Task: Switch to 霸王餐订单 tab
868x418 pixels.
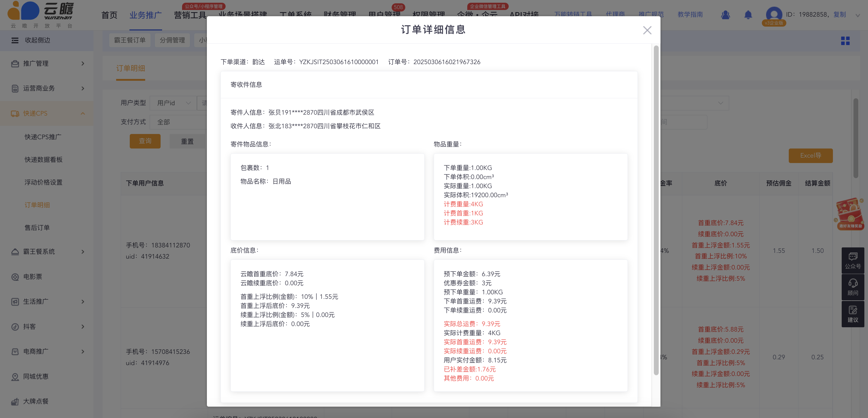Action: (x=130, y=40)
